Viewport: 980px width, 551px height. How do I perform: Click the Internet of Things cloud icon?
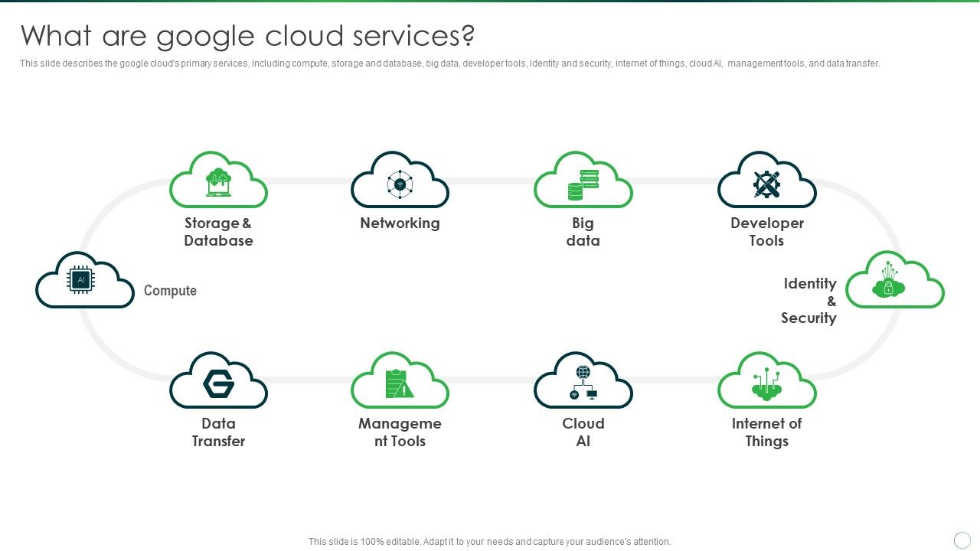tap(766, 380)
